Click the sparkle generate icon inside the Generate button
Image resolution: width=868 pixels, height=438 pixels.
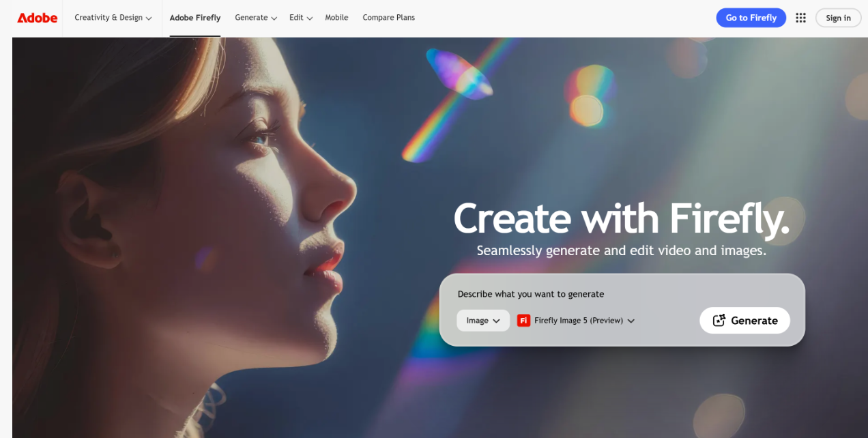[x=721, y=320]
